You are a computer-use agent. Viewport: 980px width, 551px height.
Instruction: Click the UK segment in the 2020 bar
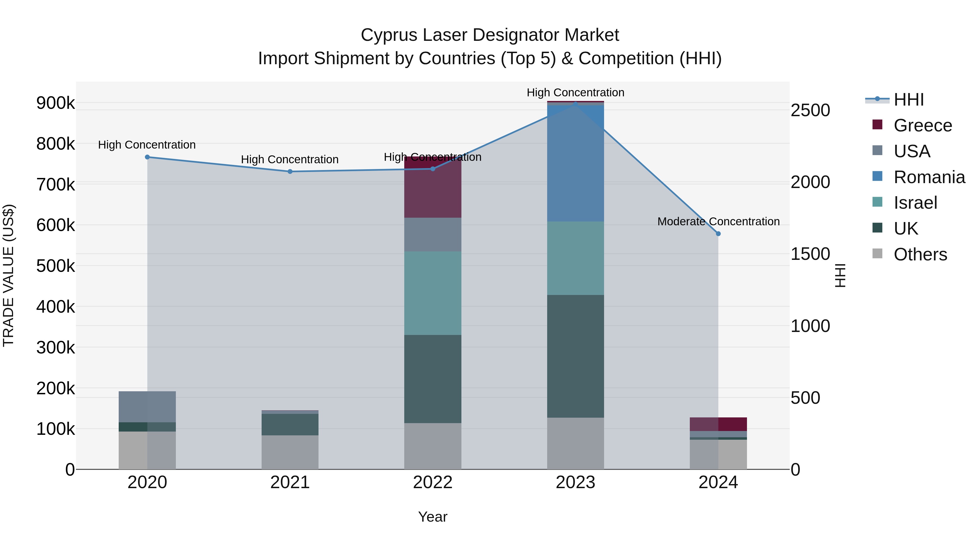[x=147, y=427]
